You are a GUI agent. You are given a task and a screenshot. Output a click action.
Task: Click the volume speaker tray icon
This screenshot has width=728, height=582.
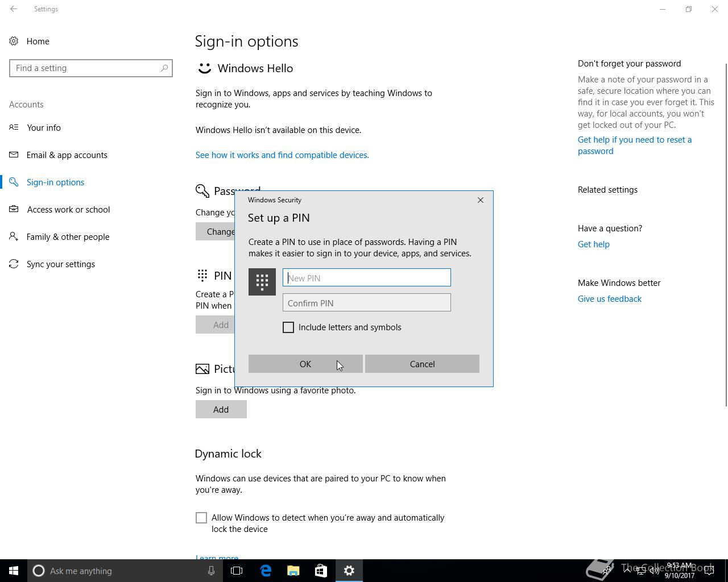[655, 571]
